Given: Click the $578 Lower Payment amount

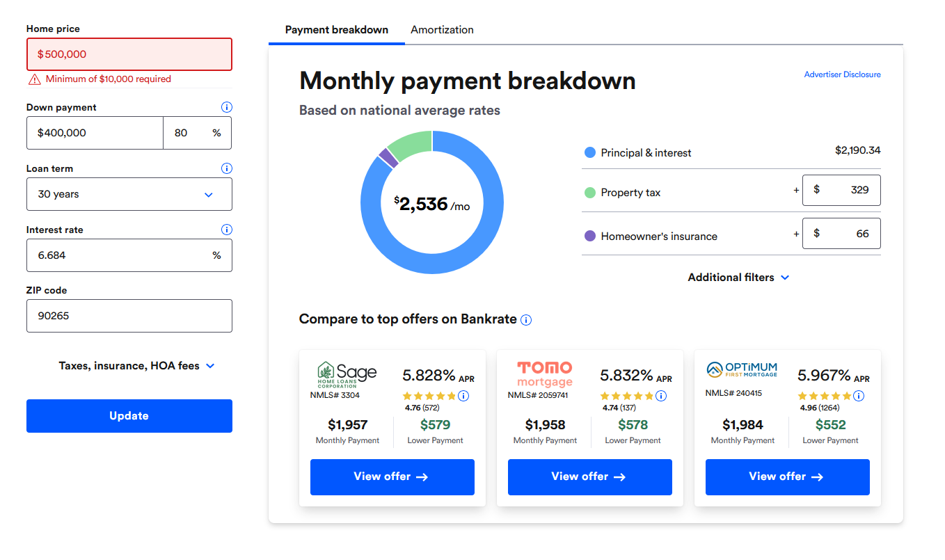Looking at the screenshot, I should pyautogui.click(x=633, y=425).
